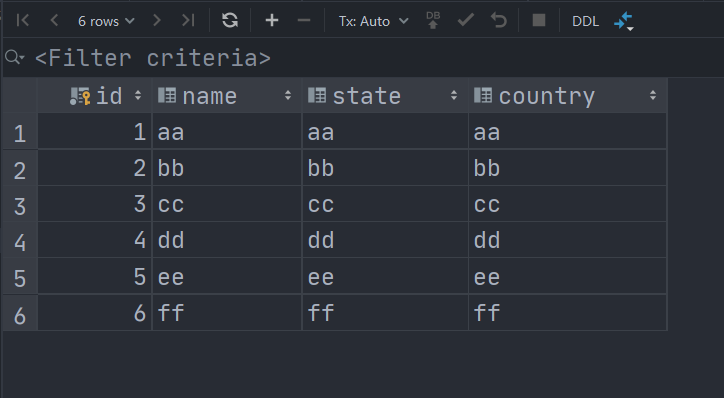This screenshot has height=398, width=724.
Task: Click the state column table icon
Action: pyautogui.click(x=317, y=95)
